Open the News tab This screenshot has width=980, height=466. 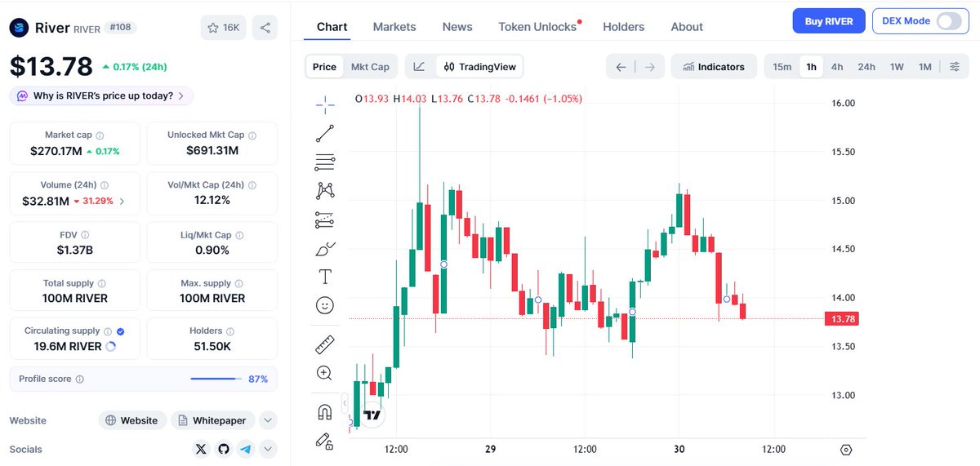(x=457, y=27)
